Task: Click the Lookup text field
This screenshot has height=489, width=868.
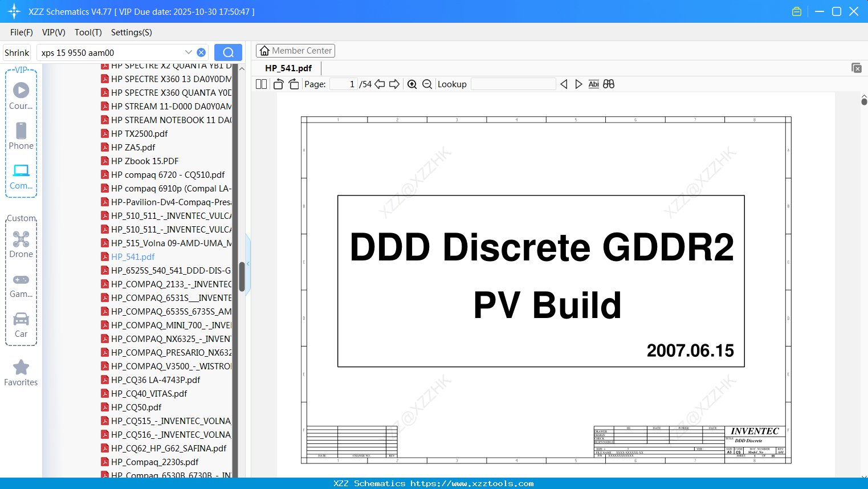Action: coord(514,84)
